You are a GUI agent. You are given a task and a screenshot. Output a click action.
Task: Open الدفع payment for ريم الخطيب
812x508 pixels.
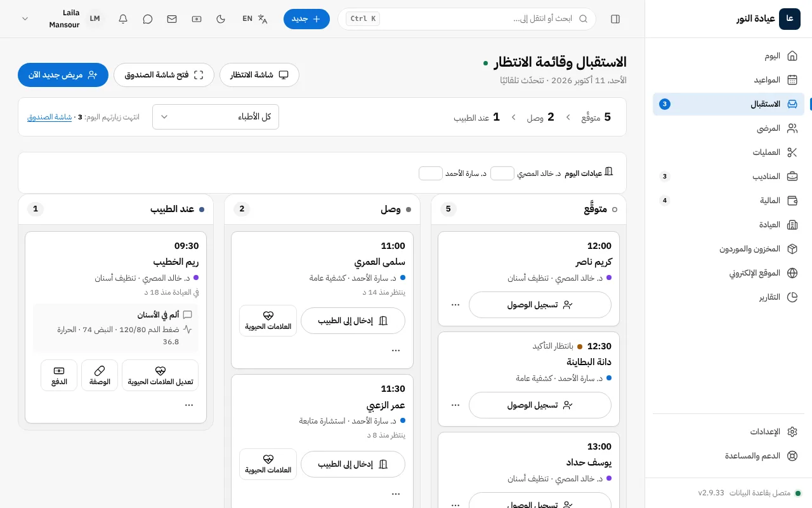pos(59,375)
